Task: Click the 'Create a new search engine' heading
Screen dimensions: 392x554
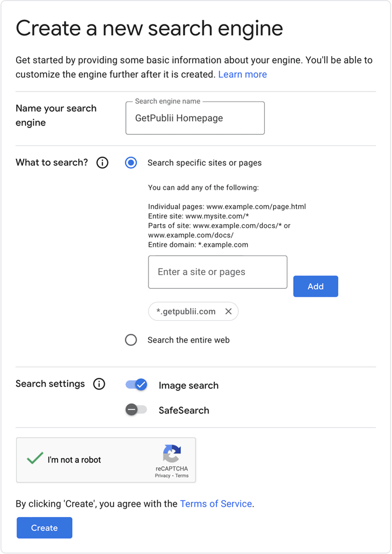Action: point(149,28)
